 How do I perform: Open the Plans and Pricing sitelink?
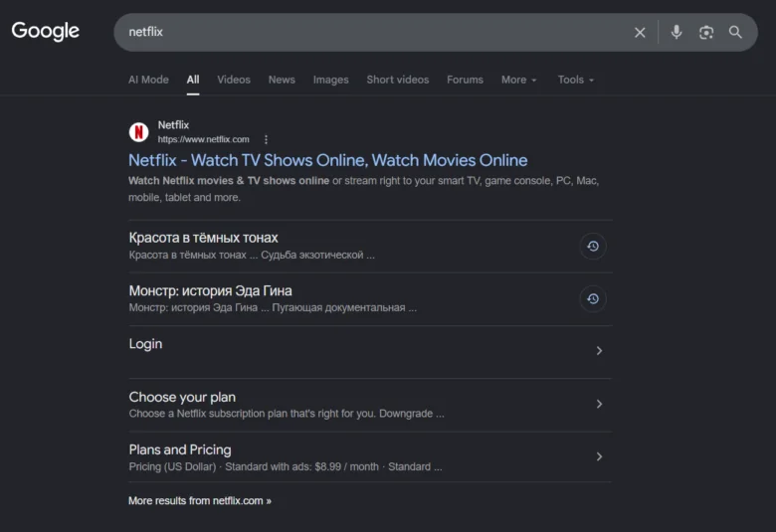180,449
